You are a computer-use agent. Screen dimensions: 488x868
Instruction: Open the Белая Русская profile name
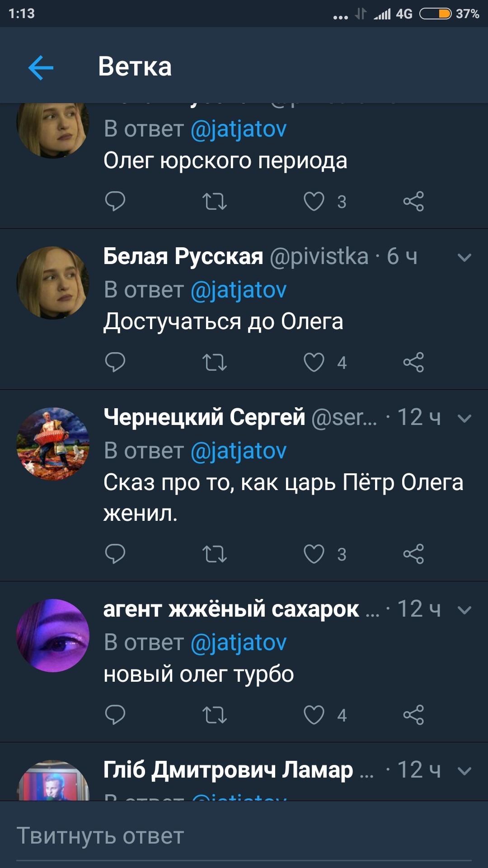click(183, 256)
